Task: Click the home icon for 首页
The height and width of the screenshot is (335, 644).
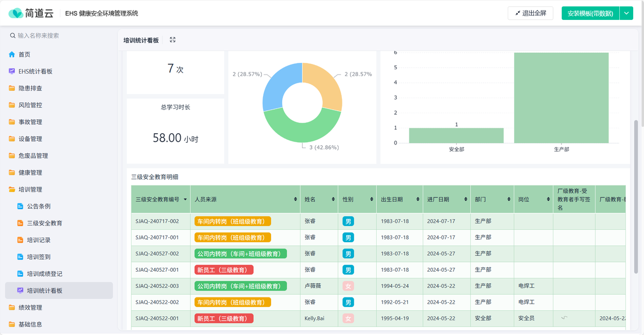Action: click(12, 55)
